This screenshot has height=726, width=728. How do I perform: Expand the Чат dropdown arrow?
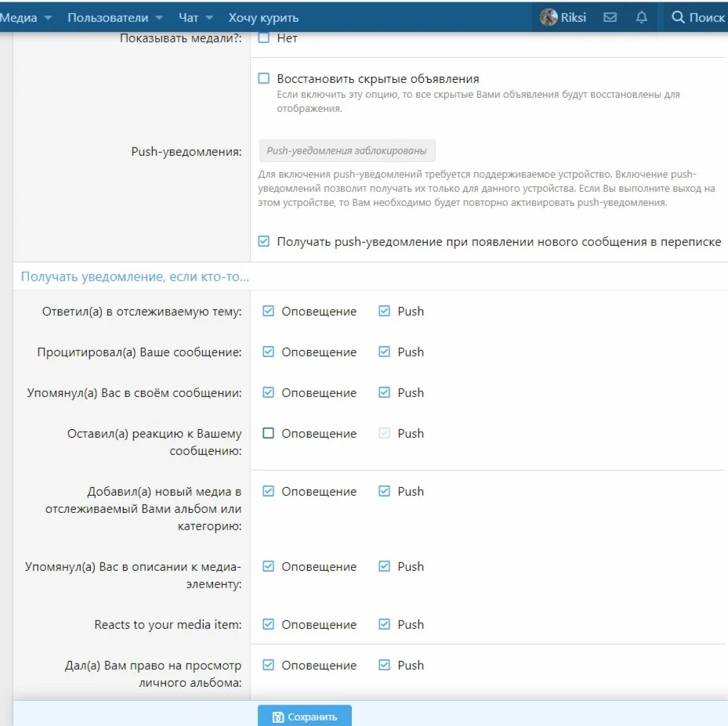point(209,17)
